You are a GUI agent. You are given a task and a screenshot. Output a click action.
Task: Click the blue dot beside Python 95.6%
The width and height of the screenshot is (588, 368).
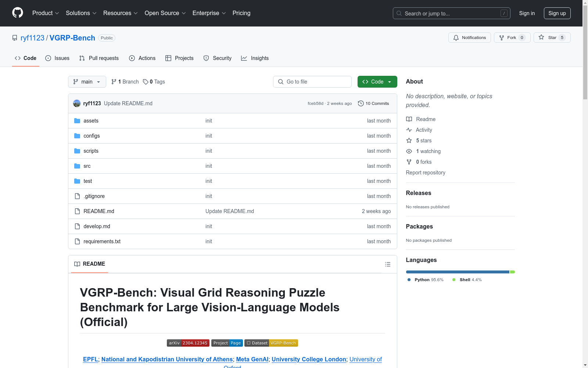tap(409, 280)
